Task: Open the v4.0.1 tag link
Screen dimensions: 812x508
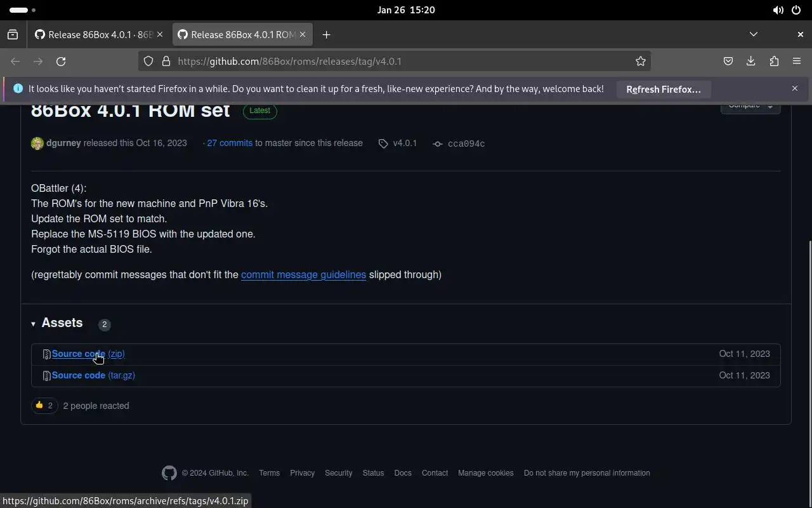Action: pos(398,144)
